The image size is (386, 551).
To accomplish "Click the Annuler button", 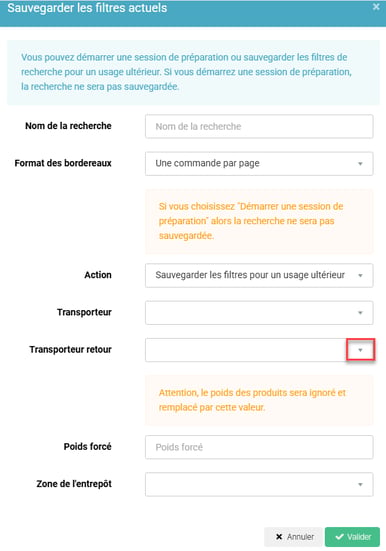I will [x=293, y=537].
